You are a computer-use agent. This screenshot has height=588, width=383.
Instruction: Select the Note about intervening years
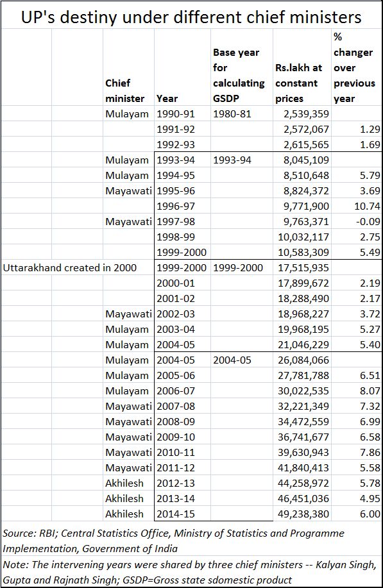[x=189, y=572]
